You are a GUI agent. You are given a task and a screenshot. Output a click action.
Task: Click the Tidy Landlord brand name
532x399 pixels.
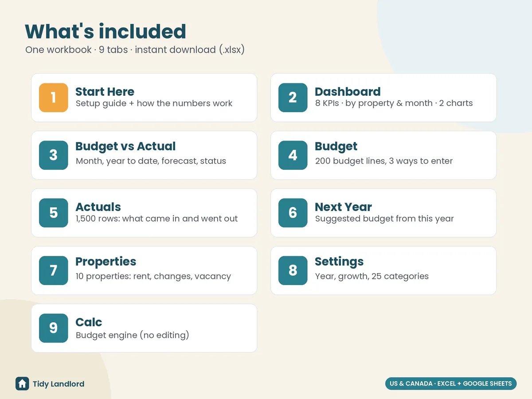[59, 384]
